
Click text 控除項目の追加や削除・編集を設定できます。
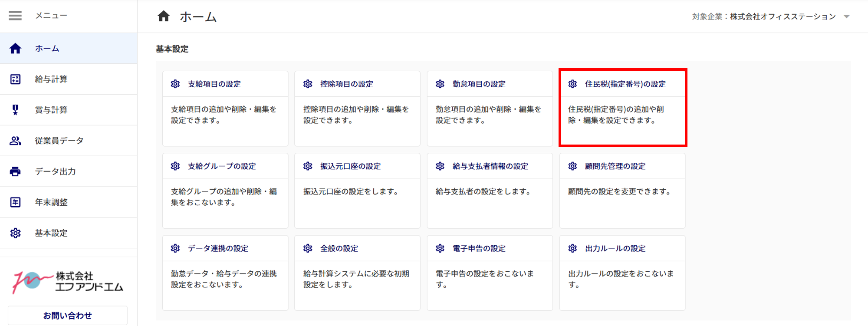click(x=356, y=115)
